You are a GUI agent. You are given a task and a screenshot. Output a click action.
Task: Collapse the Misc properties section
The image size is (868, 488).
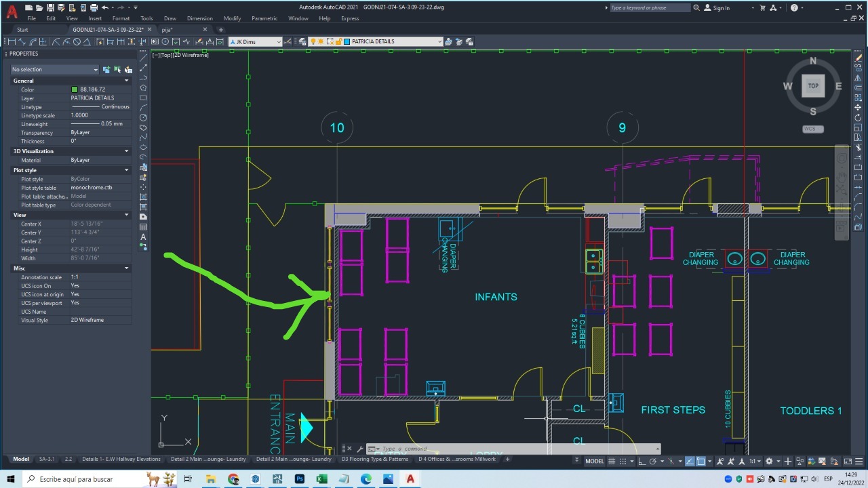pos(126,268)
